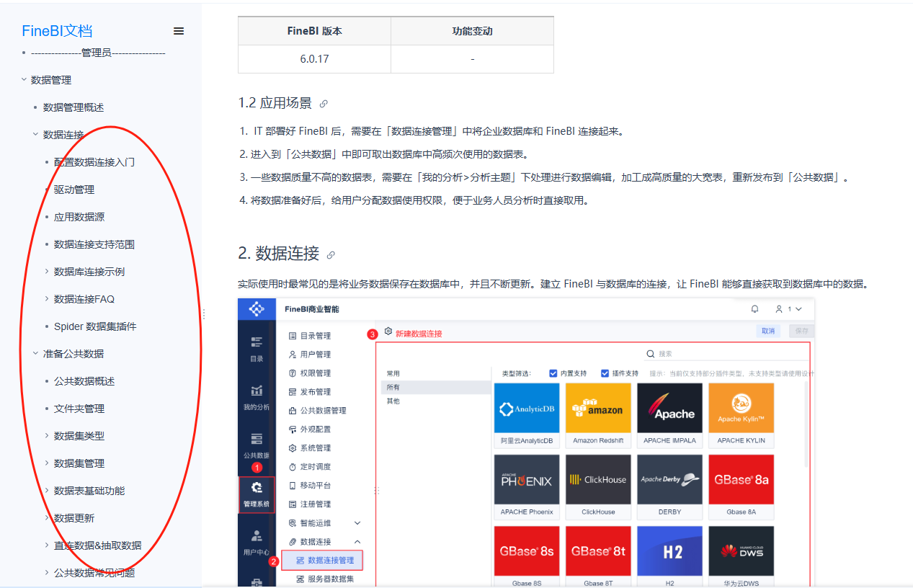The width and height of the screenshot is (913, 588).
Task: Click notification bell icon in embedded screenshot
Action: tap(755, 309)
